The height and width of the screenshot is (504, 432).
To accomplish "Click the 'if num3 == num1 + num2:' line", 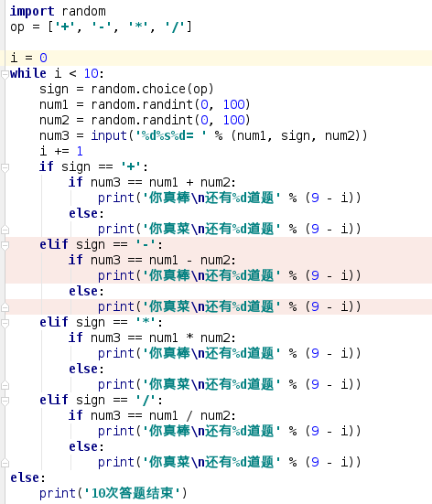I will click(152, 182).
